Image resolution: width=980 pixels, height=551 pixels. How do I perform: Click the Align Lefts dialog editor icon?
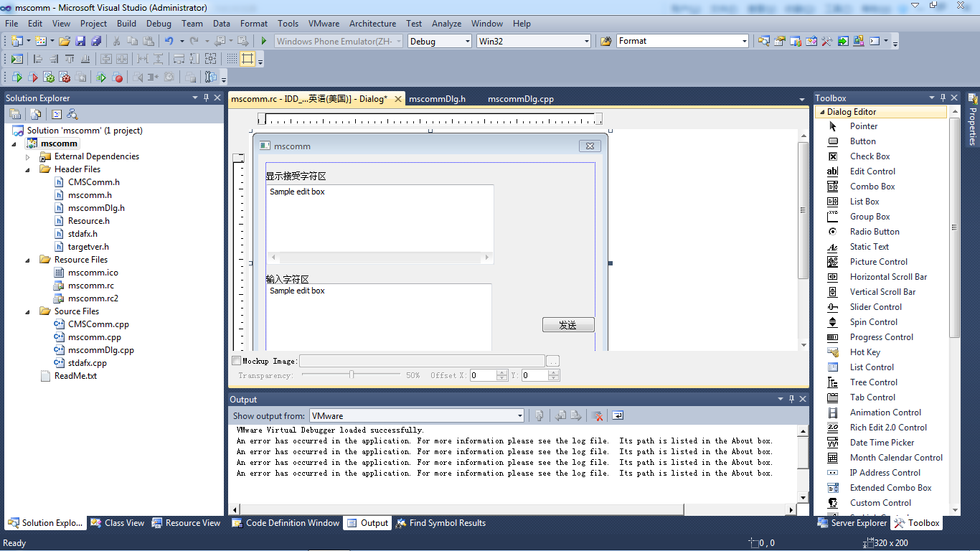tap(37, 59)
